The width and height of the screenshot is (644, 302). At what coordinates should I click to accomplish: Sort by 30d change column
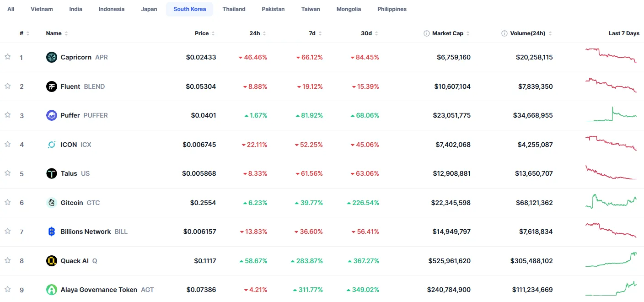(x=369, y=33)
